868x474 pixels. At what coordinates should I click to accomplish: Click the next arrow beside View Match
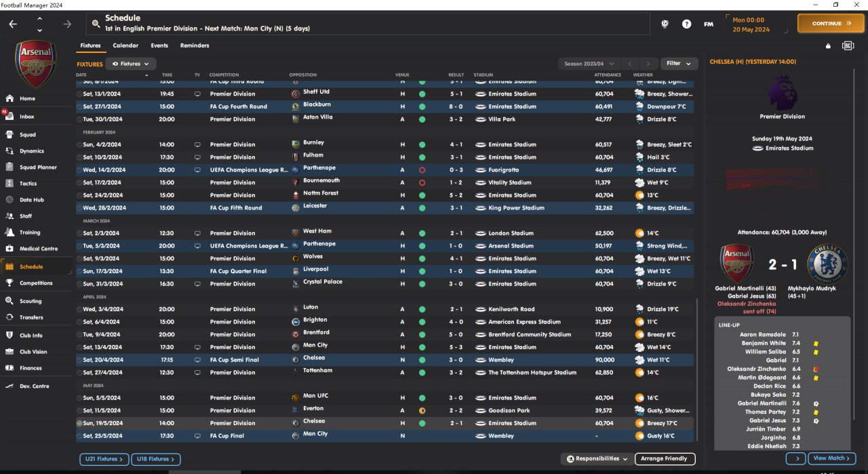(x=795, y=459)
